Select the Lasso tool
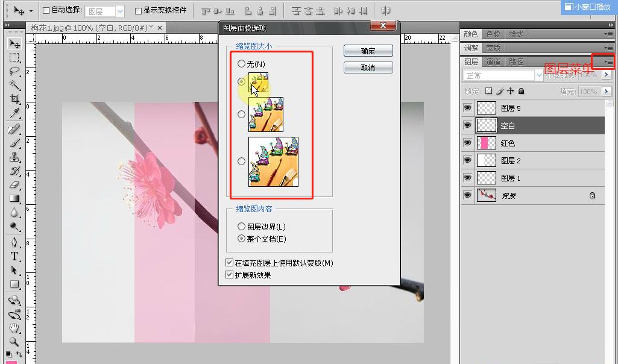This screenshot has width=618, height=364. 14,72
